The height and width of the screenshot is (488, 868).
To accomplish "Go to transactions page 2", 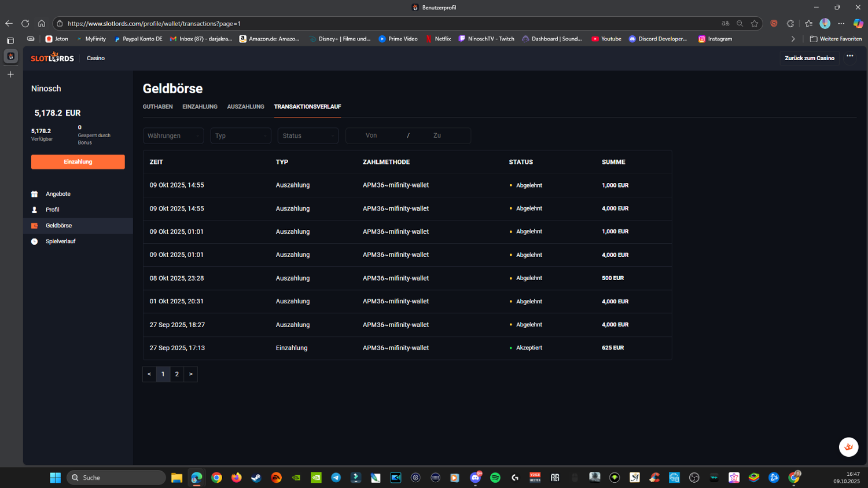I will coord(177,374).
